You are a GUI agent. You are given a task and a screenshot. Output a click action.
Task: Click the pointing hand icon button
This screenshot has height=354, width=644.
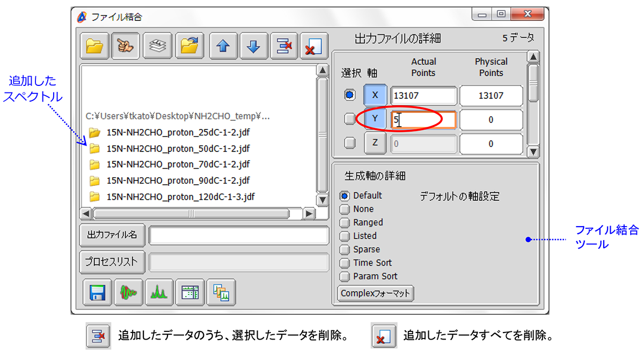coord(126,46)
